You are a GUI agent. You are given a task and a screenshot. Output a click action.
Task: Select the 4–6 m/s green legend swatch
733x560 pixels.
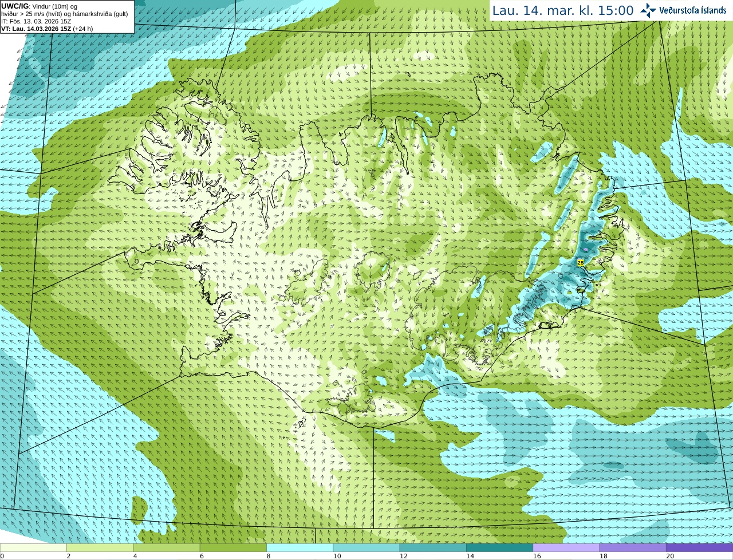click(x=167, y=547)
